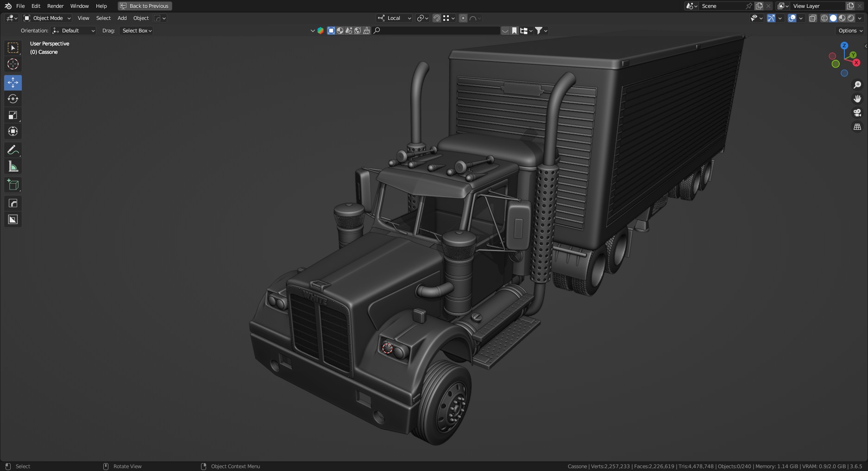Open the viewport Add menu
This screenshot has width=868, height=471.
click(x=122, y=18)
